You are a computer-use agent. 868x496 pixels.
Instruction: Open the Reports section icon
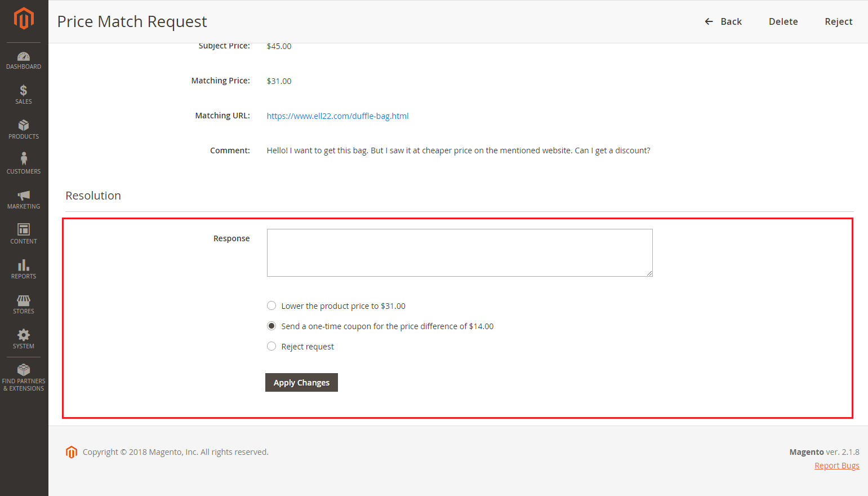click(x=24, y=269)
